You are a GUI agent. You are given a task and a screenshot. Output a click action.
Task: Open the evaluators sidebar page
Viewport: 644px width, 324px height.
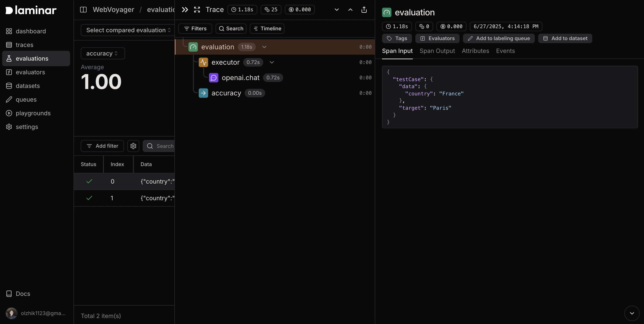point(30,72)
